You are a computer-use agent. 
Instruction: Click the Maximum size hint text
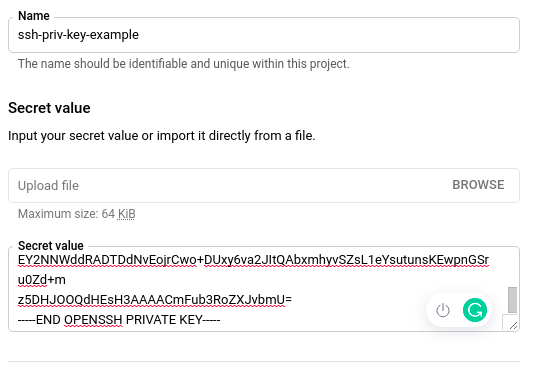coord(76,214)
